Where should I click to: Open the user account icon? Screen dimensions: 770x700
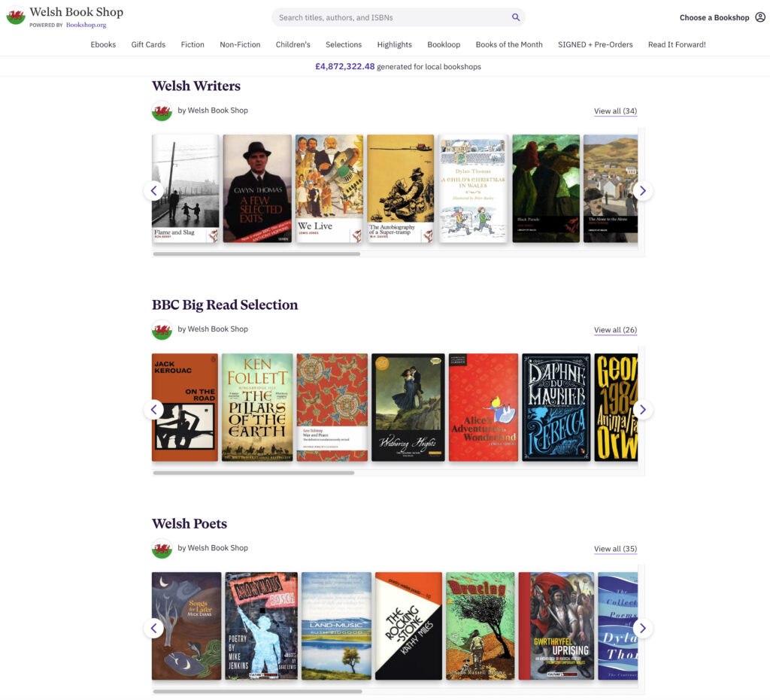coord(760,17)
